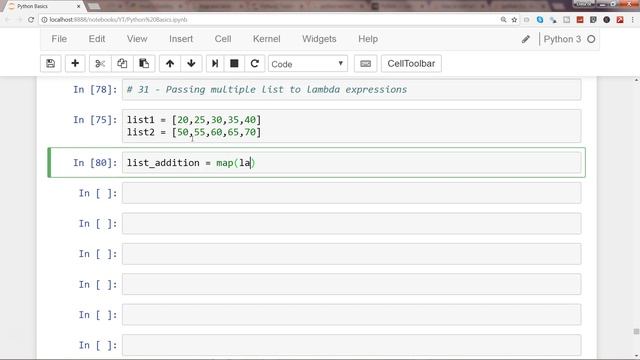This screenshot has height=360, width=640.
Task: Click the CellToolbar button
Action: (411, 64)
